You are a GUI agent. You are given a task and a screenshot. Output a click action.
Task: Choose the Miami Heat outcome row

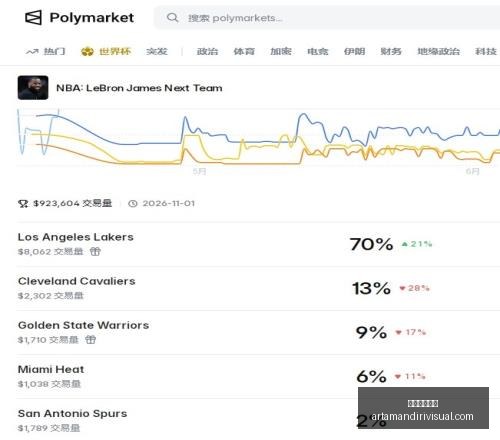coord(258,376)
